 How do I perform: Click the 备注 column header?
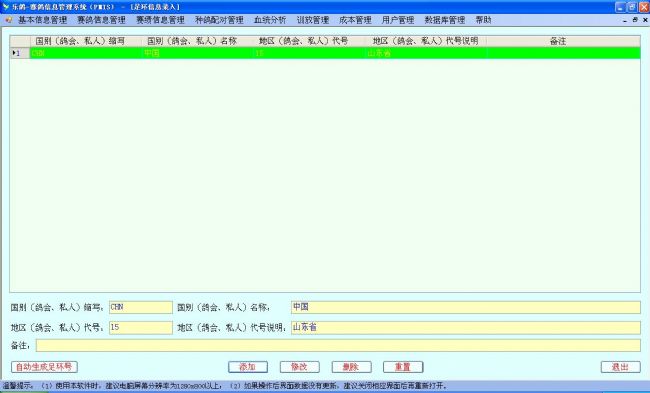point(558,41)
